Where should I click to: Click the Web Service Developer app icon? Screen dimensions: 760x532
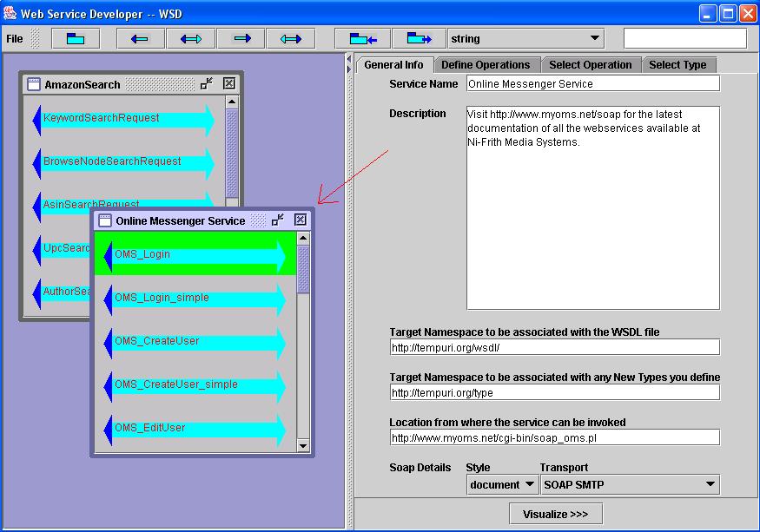tap(10, 13)
